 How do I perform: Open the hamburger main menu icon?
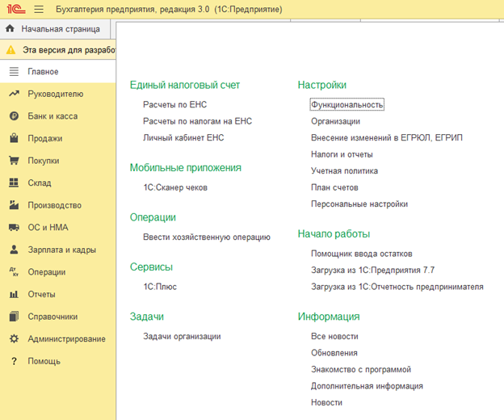click(x=39, y=9)
